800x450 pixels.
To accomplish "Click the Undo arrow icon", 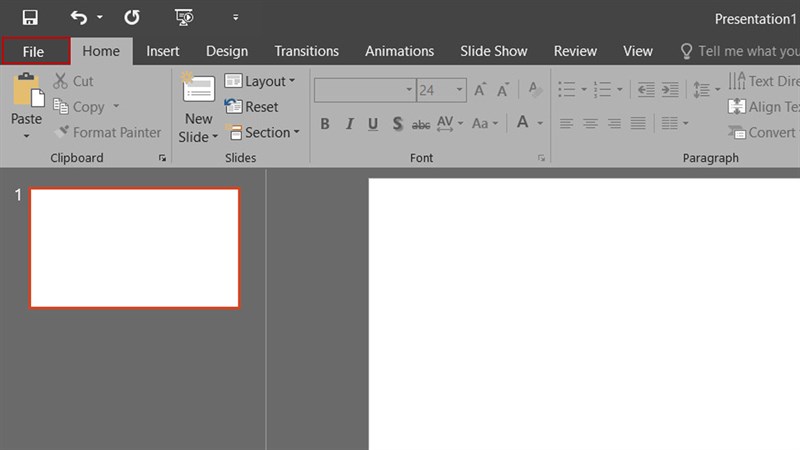I will point(79,17).
